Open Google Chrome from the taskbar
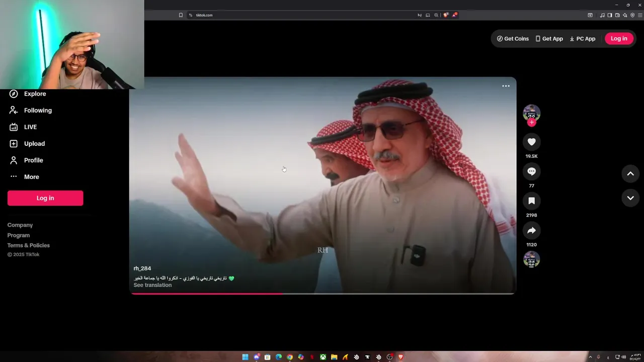The image size is (644, 362). [290, 357]
